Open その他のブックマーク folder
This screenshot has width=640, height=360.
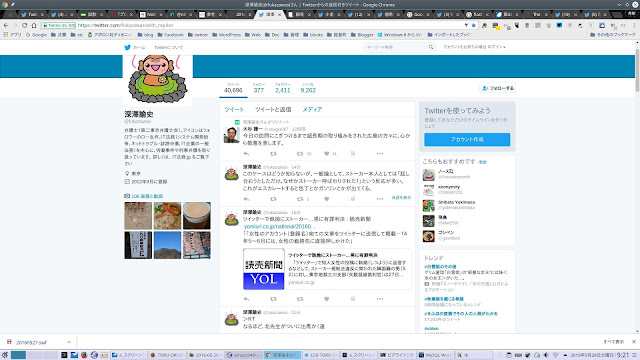(x=613, y=35)
